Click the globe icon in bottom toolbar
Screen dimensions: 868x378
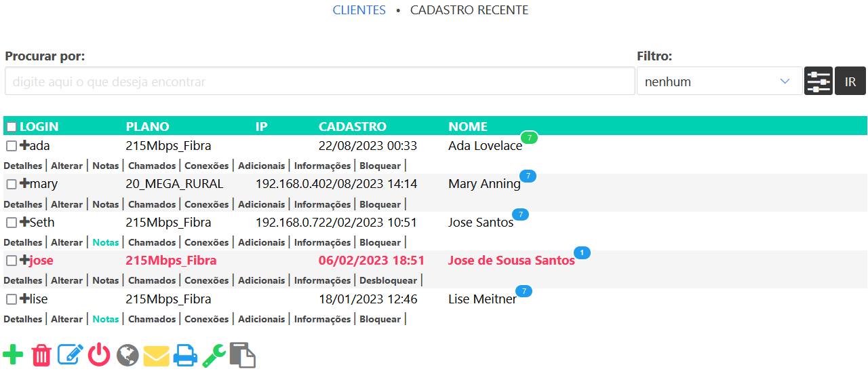127,355
